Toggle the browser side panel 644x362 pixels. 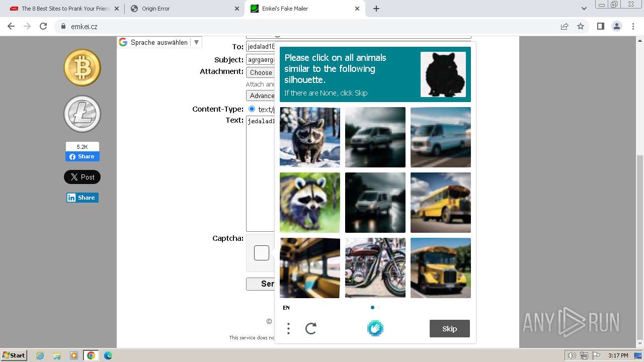[x=600, y=26]
